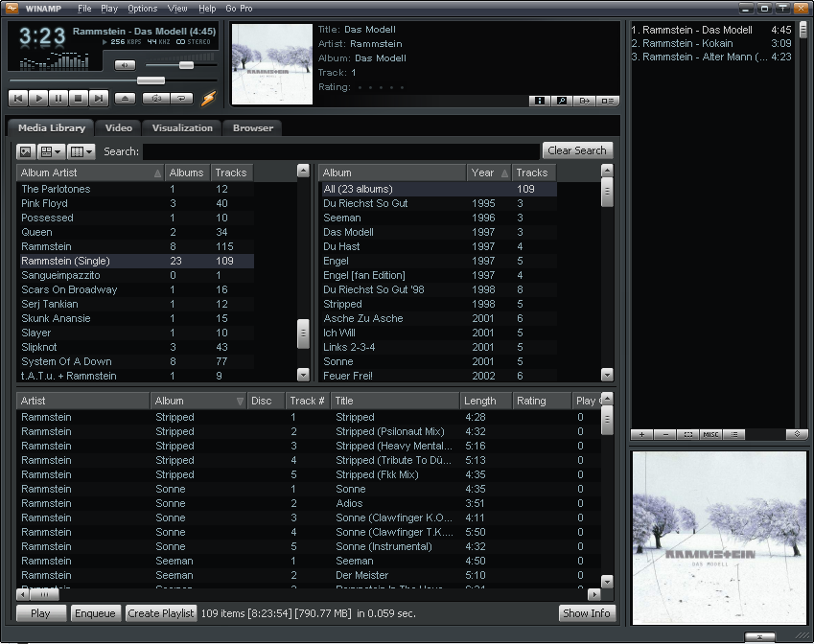Skip to the previous track
814x644 pixels.
pyautogui.click(x=18, y=98)
